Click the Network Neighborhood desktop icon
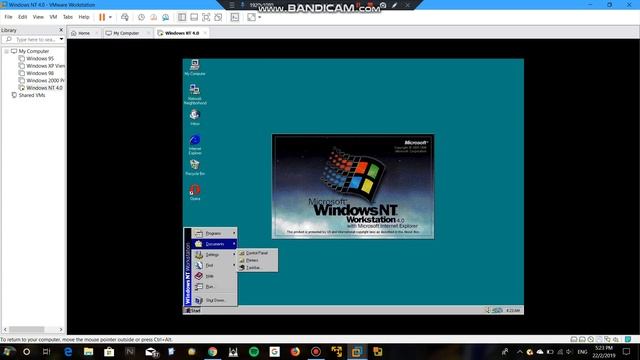Viewport: 640px width, 360px height. 195,94
